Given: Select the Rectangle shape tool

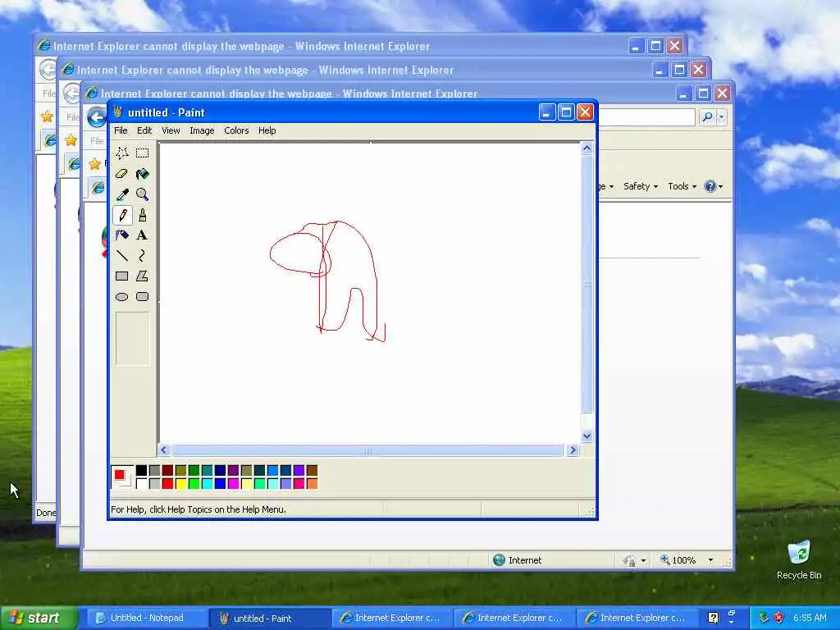Looking at the screenshot, I should [x=122, y=276].
